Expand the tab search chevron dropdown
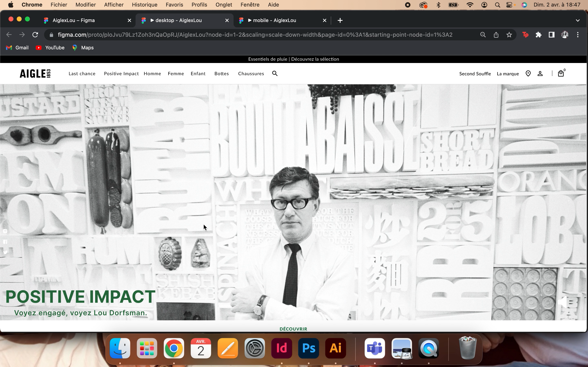Screen dimensions: 588x367 (578, 20)
